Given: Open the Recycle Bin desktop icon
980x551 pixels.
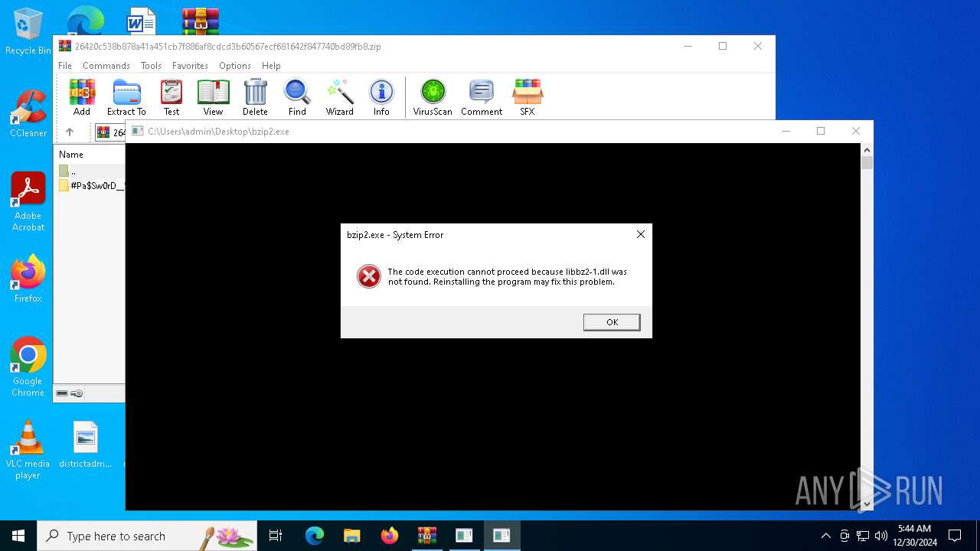Looking at the screenshot, I should (28, 32).
